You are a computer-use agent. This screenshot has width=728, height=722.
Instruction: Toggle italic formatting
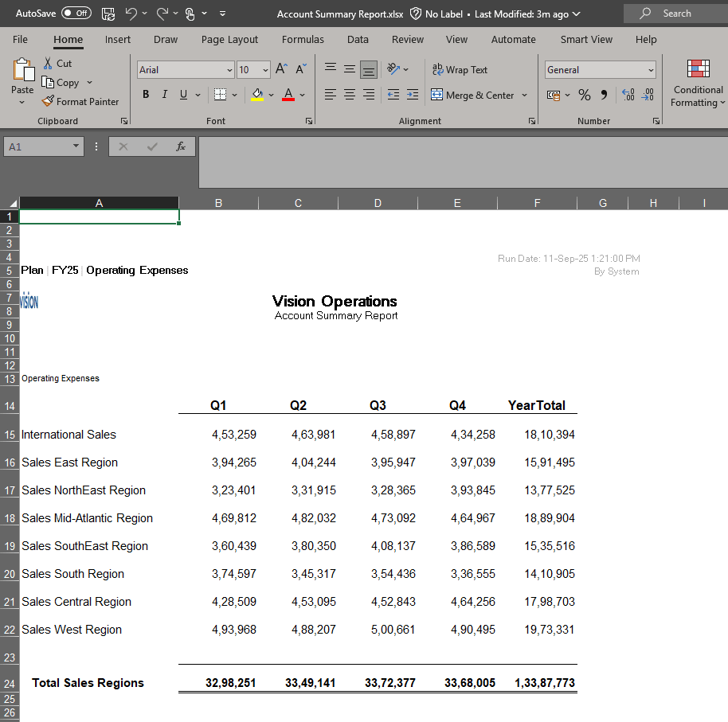coord(165,95)
